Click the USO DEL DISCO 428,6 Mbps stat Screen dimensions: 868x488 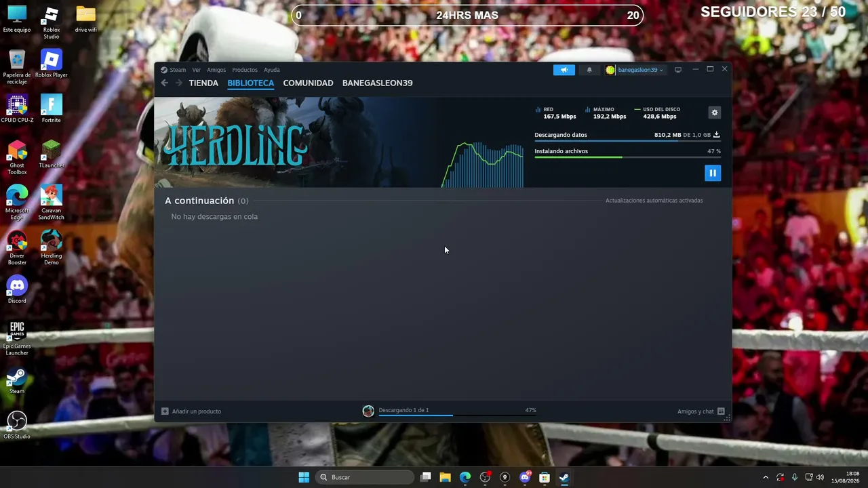point(657,113)
